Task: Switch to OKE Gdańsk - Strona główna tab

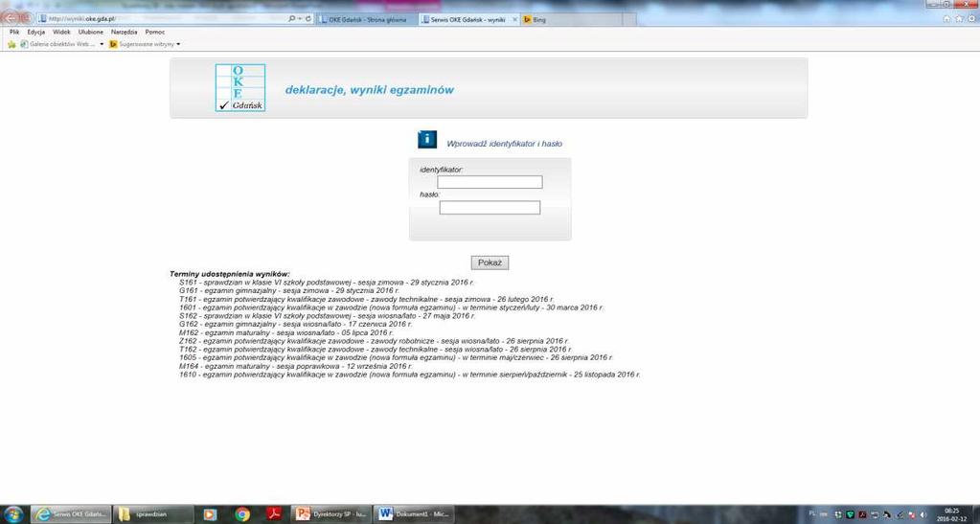Action: 367,19
